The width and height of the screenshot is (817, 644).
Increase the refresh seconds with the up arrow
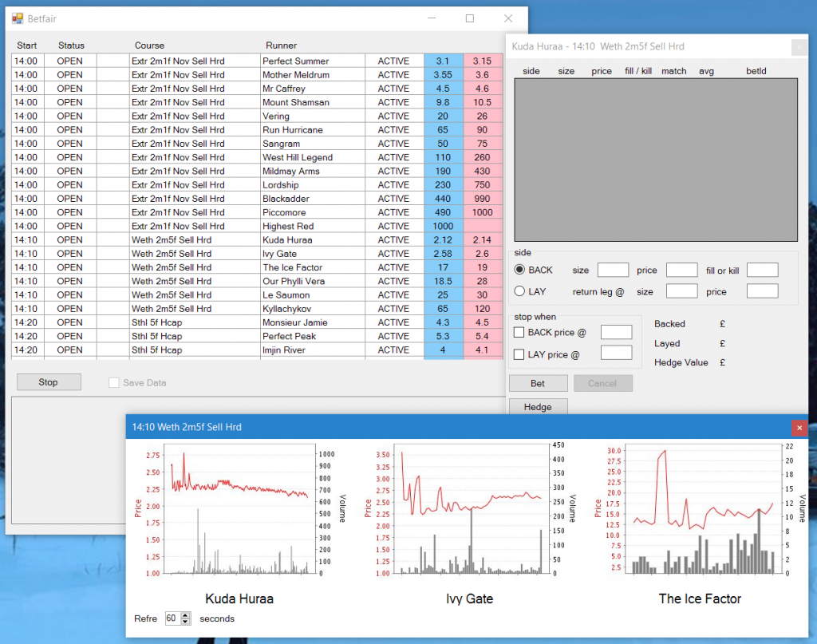pyautogui.click(x=185, y=615)
